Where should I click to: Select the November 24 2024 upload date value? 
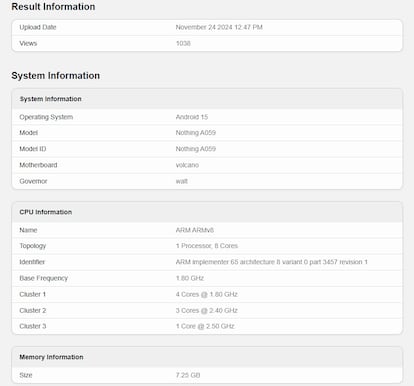click(219, 27)
